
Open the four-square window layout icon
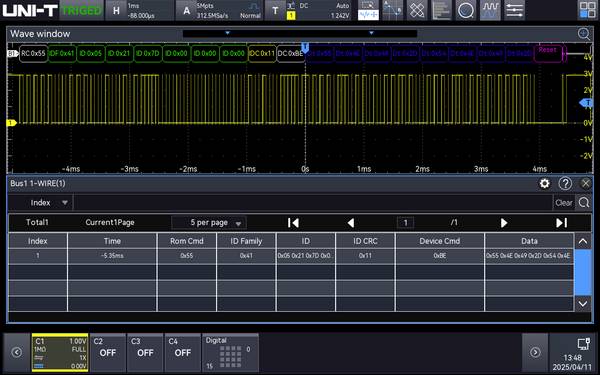587,10
